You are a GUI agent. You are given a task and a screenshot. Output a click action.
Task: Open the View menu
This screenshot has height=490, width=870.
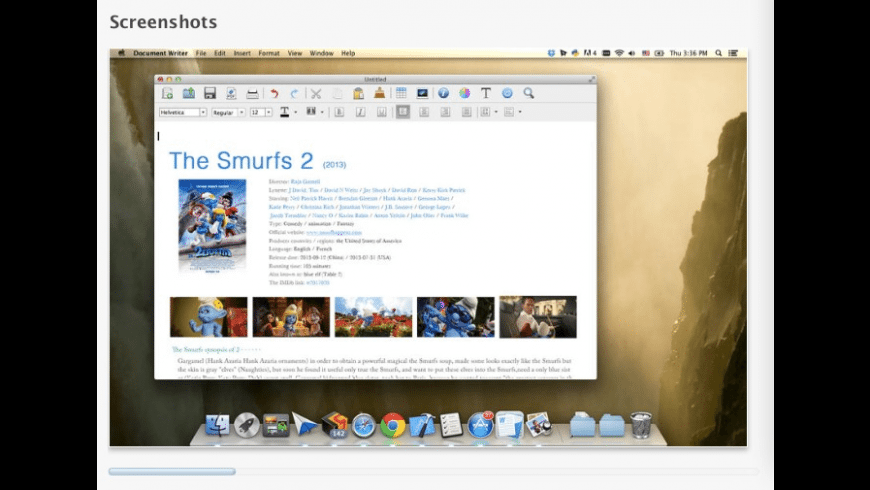point(295,53)
